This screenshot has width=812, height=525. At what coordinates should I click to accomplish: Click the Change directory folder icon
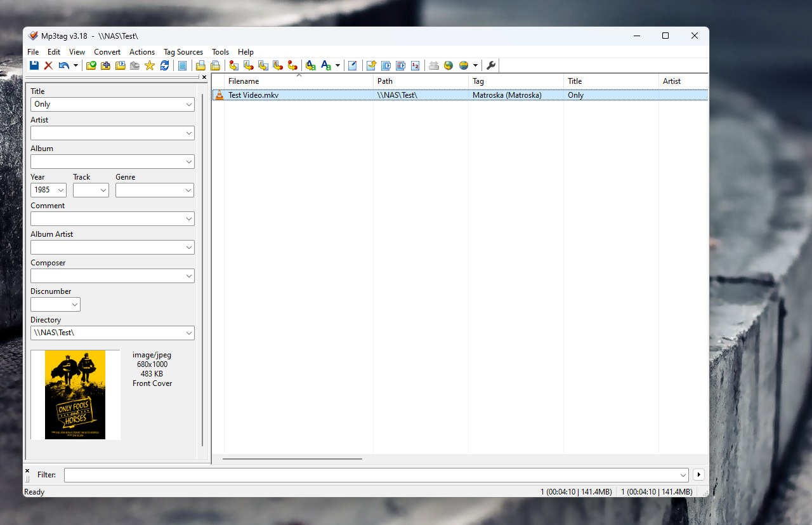click(x=91, y=65)
